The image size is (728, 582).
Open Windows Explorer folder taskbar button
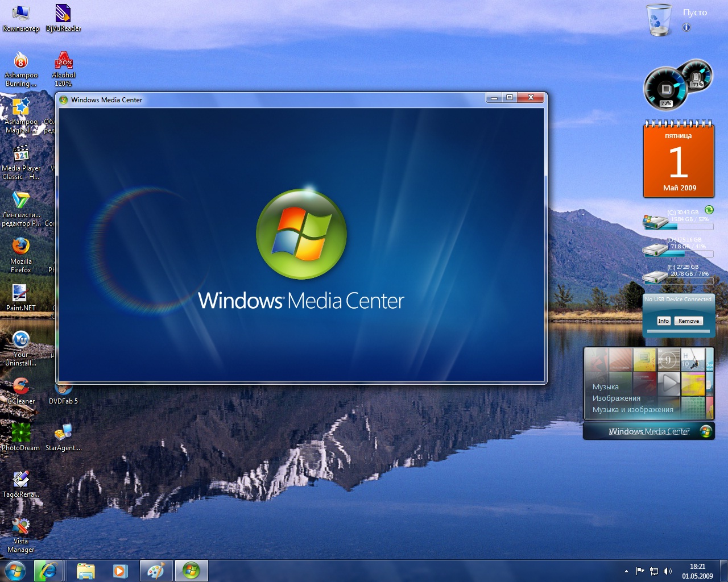click(x=86, y=571)
